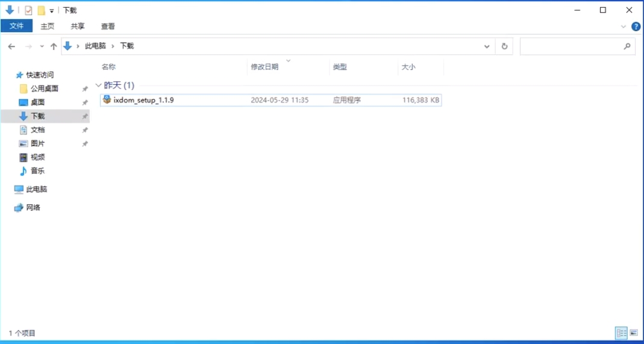644x344 pixels.
Task: Switch to the 主页 ribbon tab
Action: [47, 26]
